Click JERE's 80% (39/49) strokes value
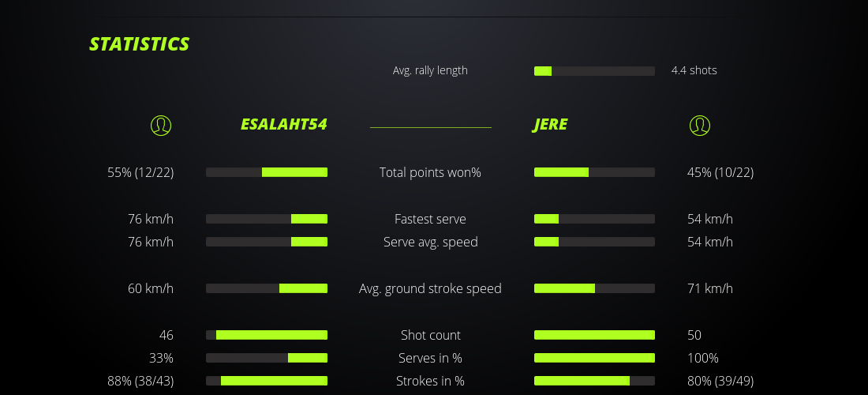 point(720,381)
